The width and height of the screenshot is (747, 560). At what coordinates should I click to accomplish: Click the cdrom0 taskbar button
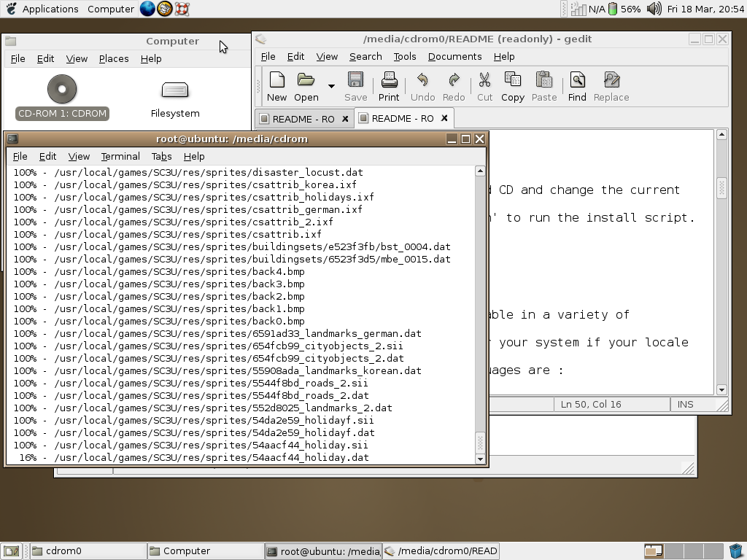88,551
